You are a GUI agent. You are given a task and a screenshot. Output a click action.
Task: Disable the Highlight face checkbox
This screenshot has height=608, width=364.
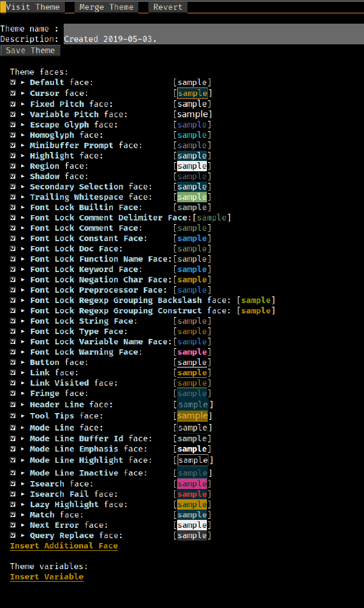13,155
